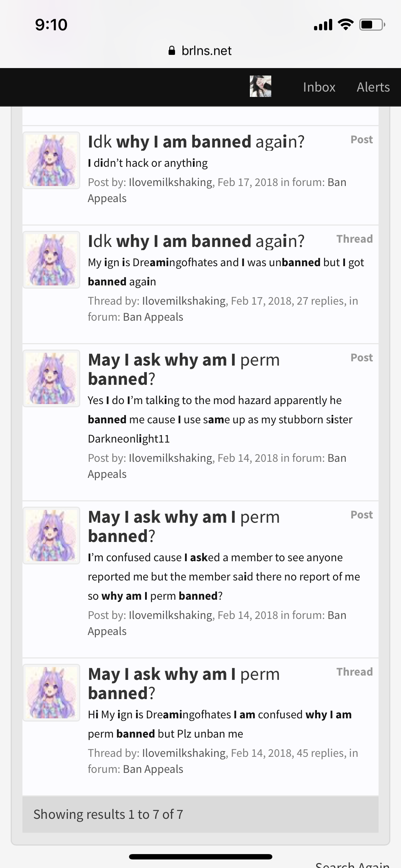Click the Search Again link

[x=352, y=864]
